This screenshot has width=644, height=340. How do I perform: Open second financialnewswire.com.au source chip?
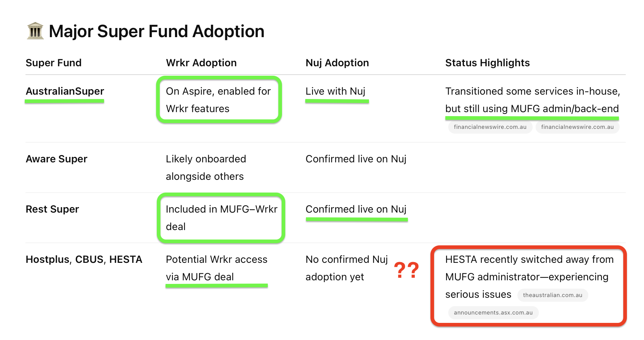point(577,127)
